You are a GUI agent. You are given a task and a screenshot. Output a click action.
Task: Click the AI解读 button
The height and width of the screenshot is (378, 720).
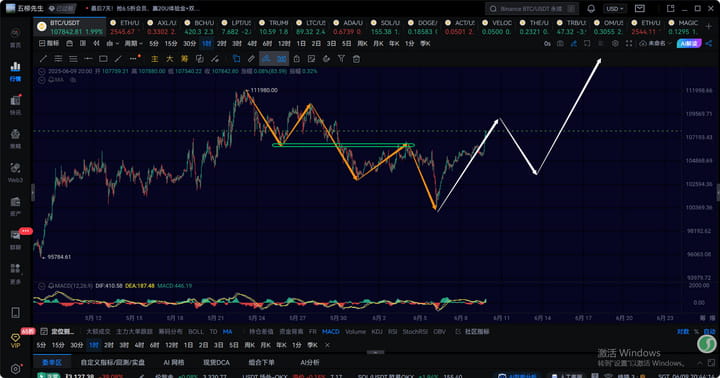(689, 44)
